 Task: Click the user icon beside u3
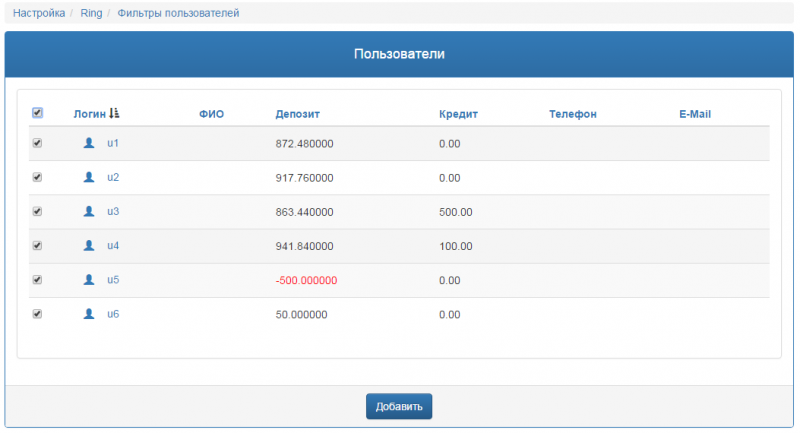click(89, 211)
